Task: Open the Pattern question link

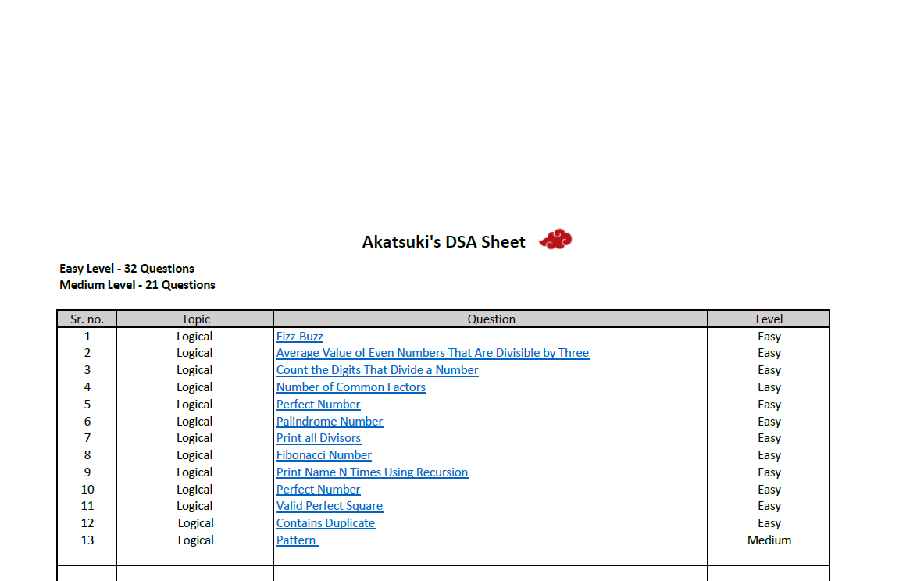Action: (296, 540)
